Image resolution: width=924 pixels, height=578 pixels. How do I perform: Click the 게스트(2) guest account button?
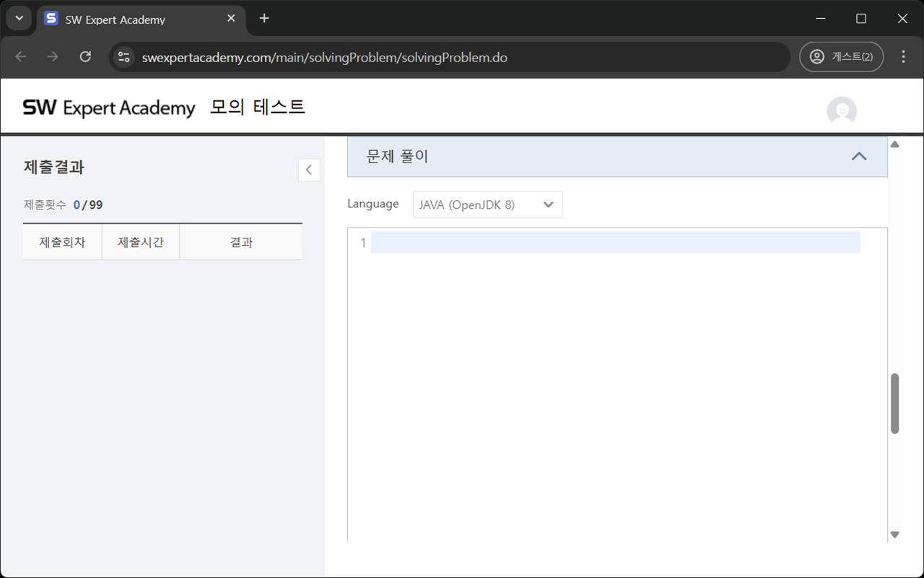coord(842,56)
